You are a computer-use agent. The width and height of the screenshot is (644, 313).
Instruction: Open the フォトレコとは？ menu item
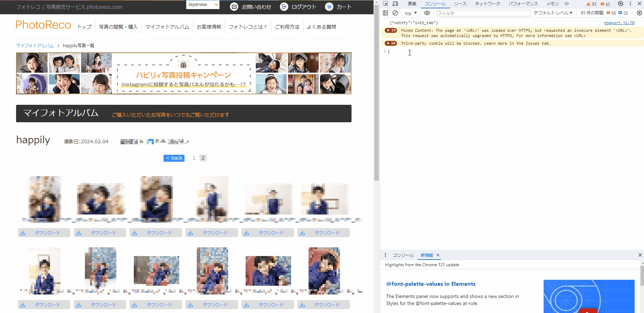click(248, 27)
